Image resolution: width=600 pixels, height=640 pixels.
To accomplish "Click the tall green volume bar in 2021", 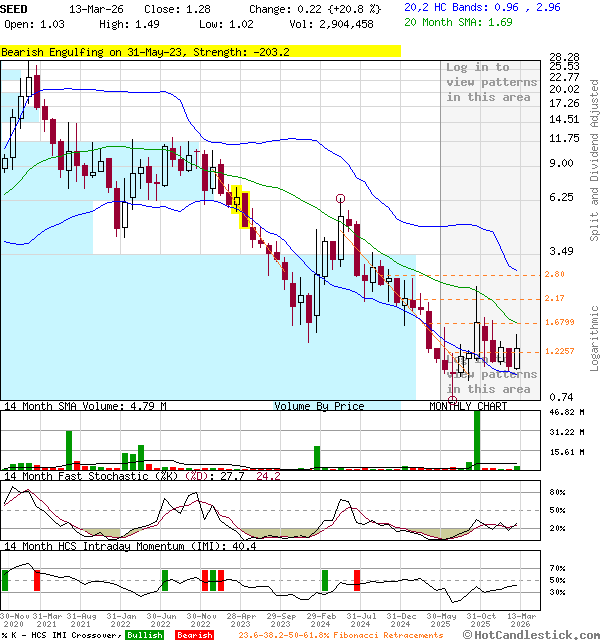I will pos(69,449).
